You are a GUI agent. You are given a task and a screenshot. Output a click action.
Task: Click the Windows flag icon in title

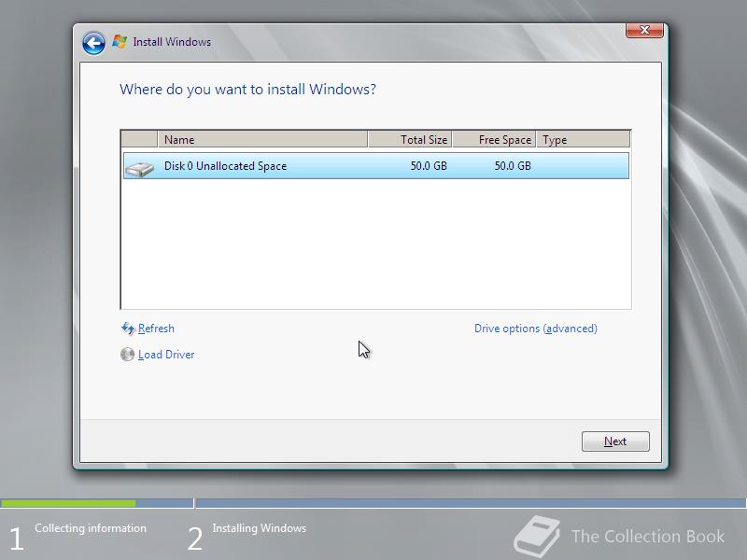point(120,42)
